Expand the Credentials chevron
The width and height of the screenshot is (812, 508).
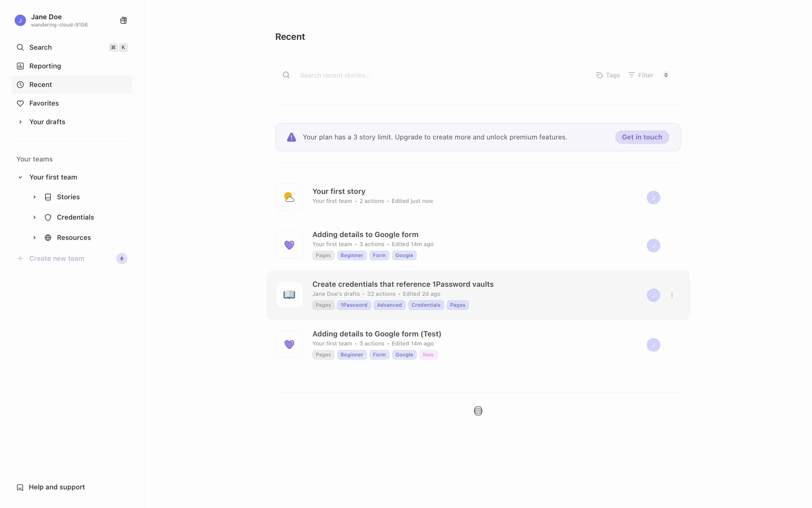tap(35, 217)
